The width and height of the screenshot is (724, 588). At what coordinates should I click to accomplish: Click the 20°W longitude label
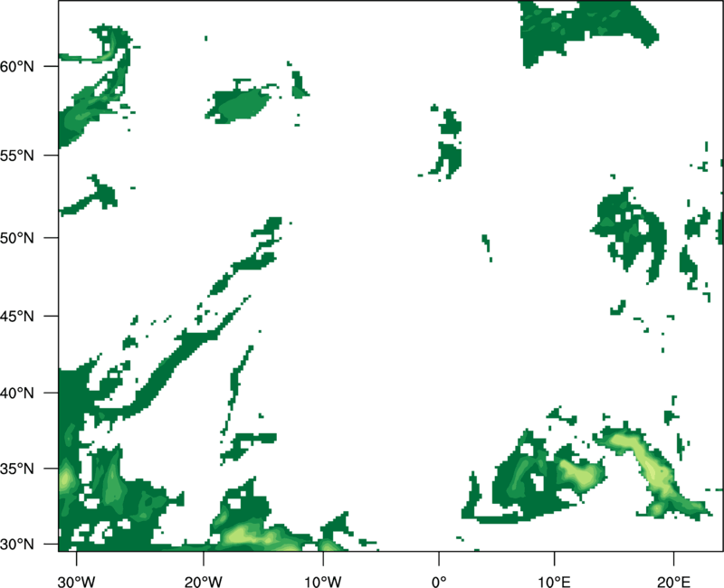203,582
